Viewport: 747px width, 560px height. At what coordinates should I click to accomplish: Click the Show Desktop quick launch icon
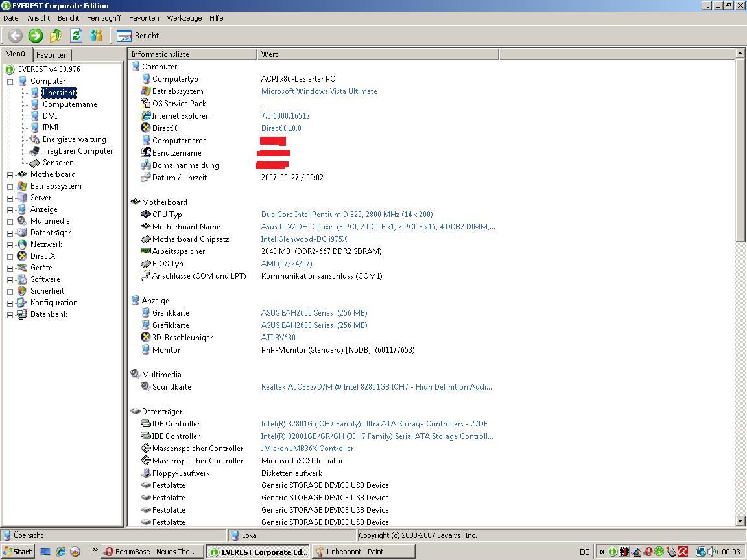(x=45, y=552)
